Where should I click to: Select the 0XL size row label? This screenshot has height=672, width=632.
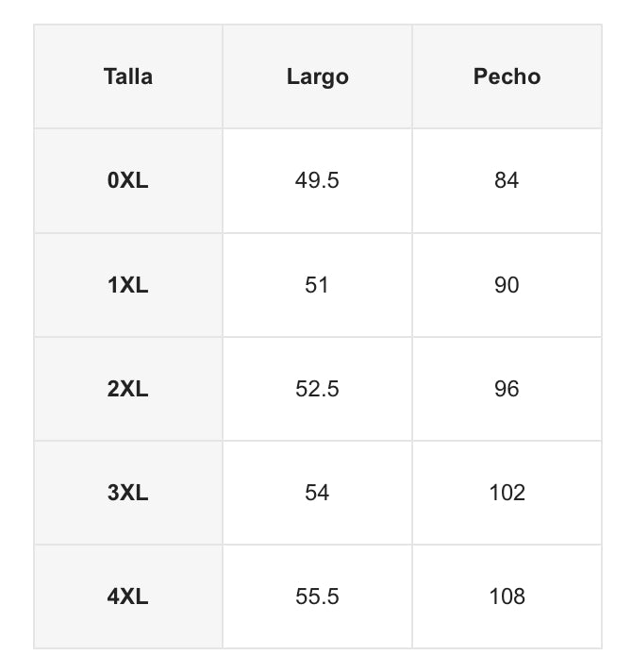pos(128,180)
